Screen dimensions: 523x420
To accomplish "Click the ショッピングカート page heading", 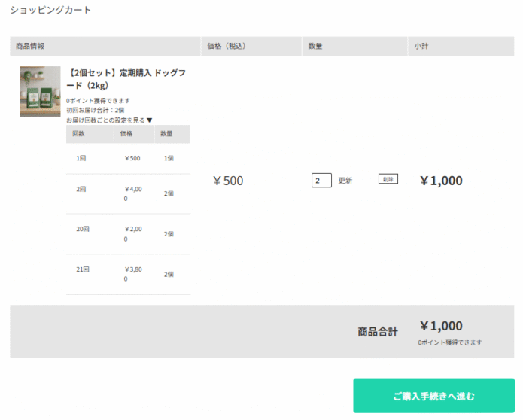I will tap(50, 11).
